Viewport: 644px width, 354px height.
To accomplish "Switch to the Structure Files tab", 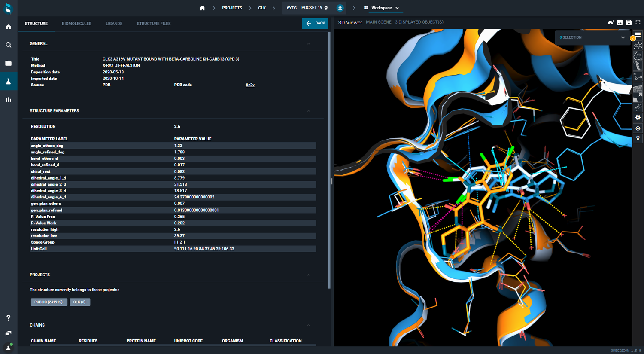I will 154,24.
